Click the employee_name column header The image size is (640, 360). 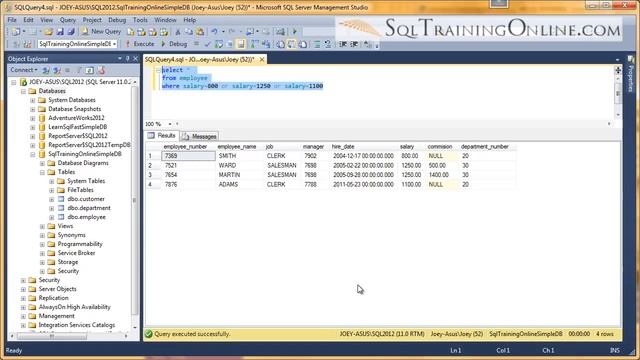[x=237, y=147]
